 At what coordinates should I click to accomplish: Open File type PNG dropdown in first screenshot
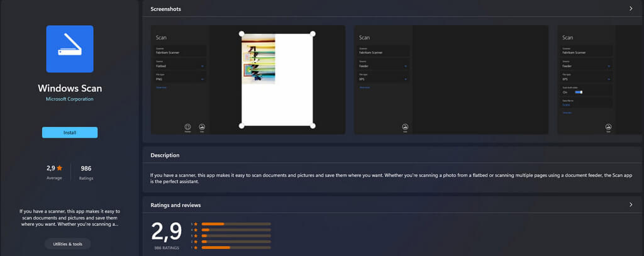point(180,77)
